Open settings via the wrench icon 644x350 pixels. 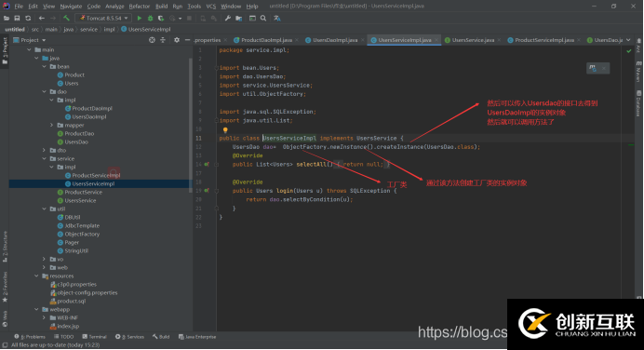[x=228, y=18]
